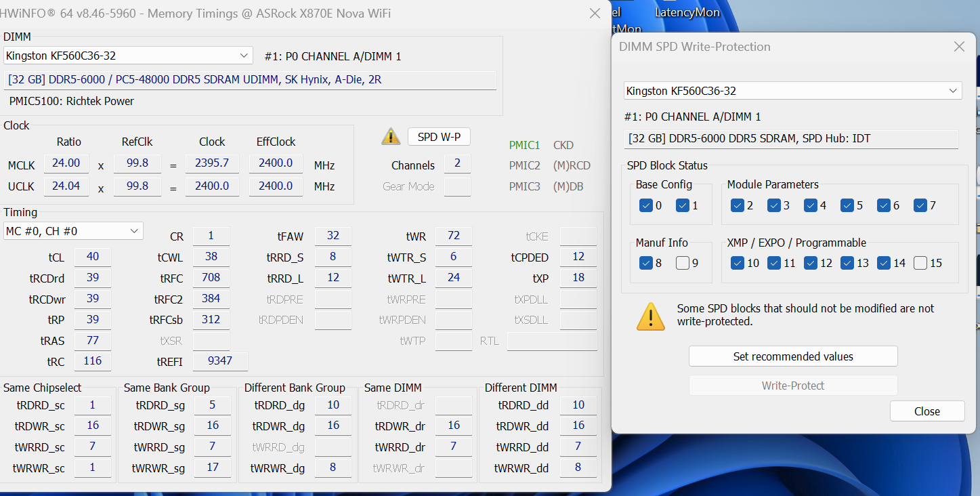Image resolution: width=980 pixels, height=496 pixels.
Task: Click the tRCDrd value field showing 39
Action: click(92, 278)
